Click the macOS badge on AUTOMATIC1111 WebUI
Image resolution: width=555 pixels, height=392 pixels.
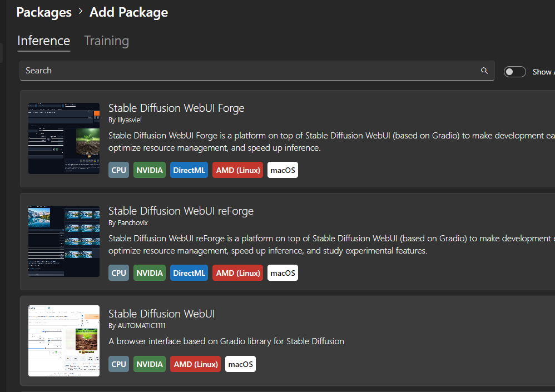pos(241,364)
